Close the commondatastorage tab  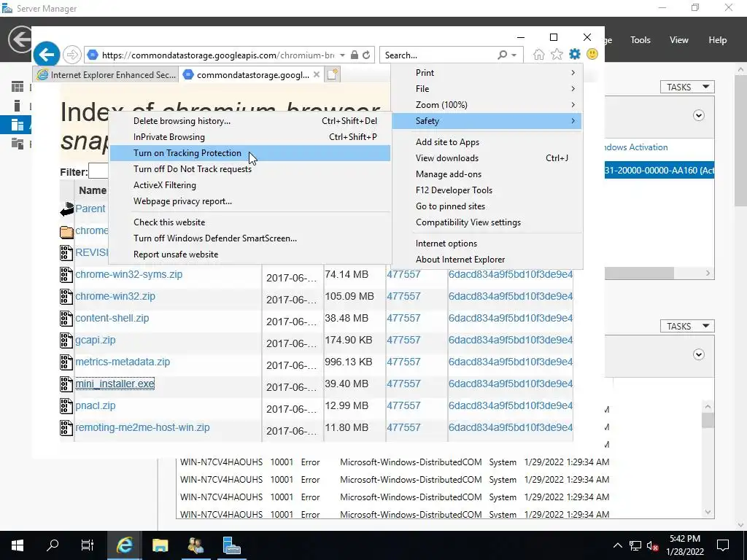(317, 75)
